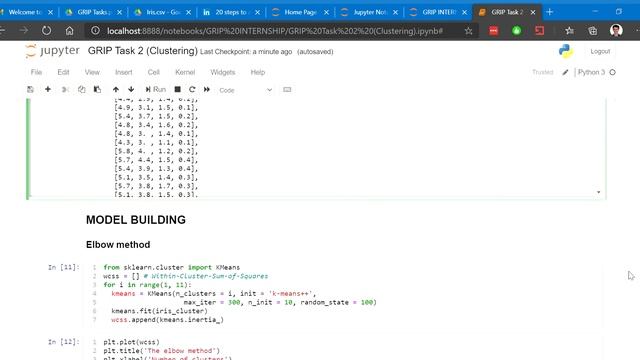Viewport: 640px width, 360px height.
Task: Run the selected cell
Action: [x=156, y=89]
